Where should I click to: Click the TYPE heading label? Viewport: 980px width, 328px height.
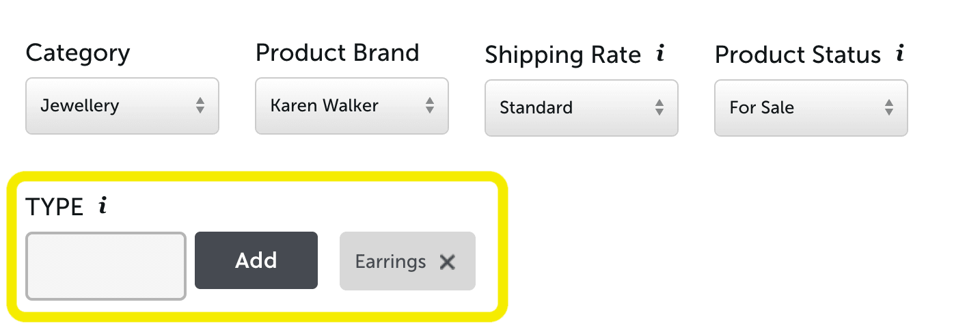click(55, 206)
